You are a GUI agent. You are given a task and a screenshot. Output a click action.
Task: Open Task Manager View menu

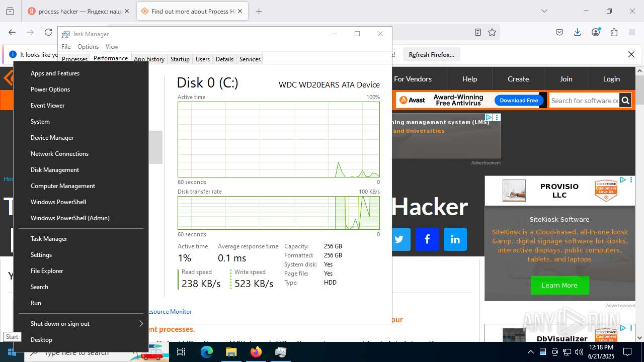click(x=112, y=47)
